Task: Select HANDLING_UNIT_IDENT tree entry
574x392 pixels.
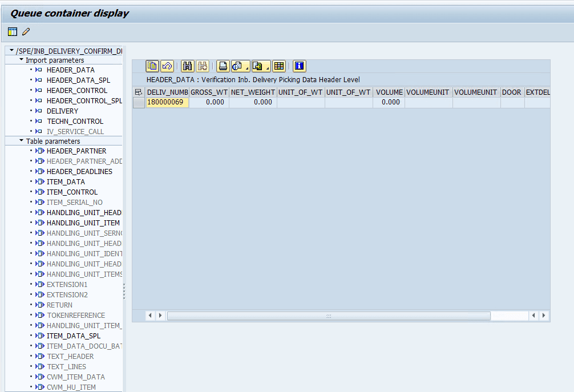Action: coord(84,253)
